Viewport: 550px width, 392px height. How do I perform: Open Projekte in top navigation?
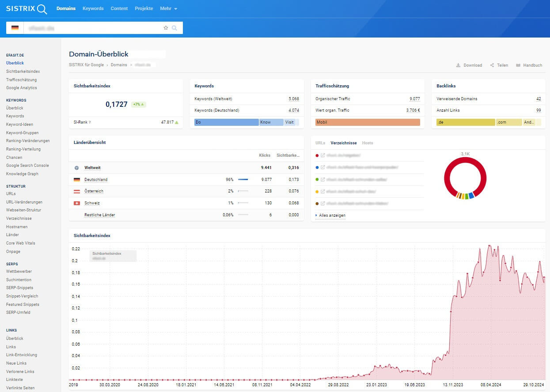144,8
